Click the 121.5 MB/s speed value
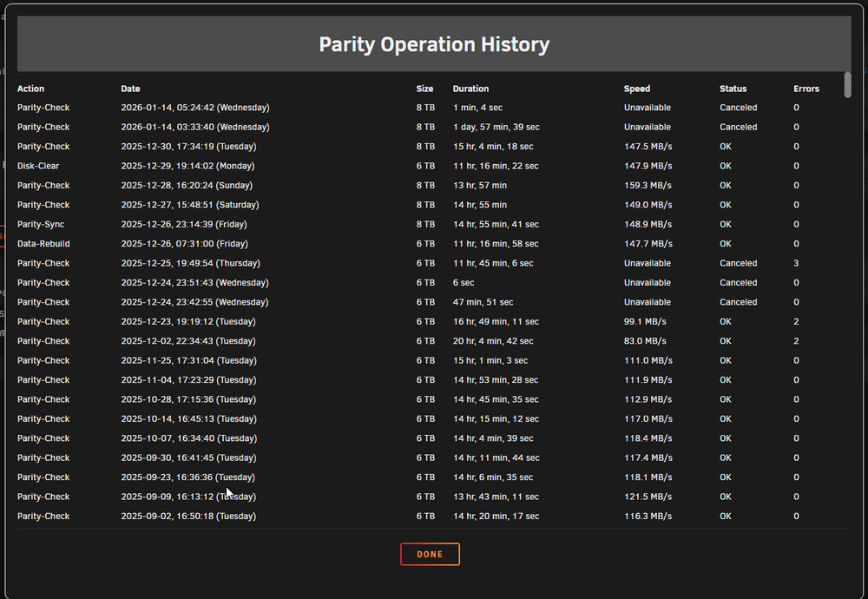The image size is (868, 599). [648, 497]
